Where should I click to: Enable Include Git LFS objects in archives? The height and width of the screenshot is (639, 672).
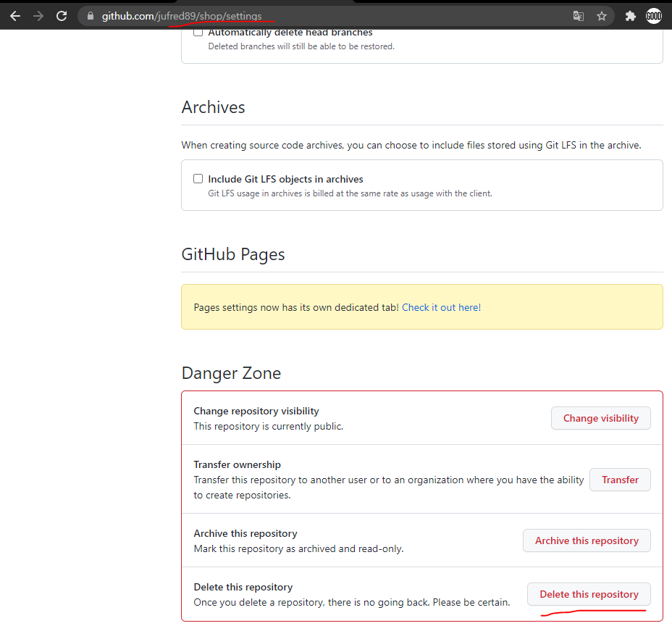coord(198,178)
